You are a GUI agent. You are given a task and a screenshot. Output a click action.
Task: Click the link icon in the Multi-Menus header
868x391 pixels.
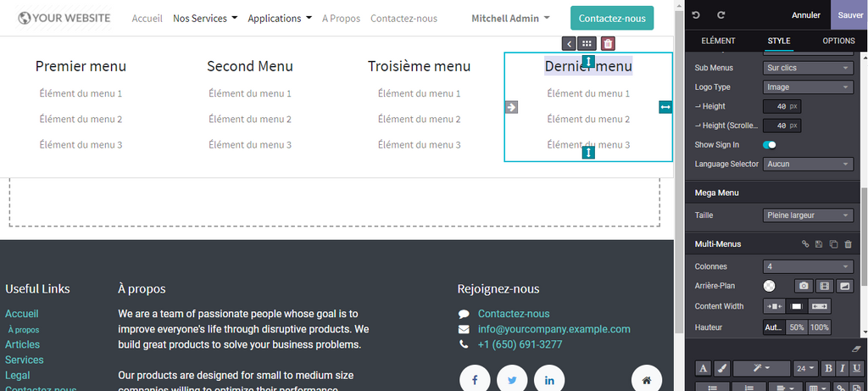[805, 244]
